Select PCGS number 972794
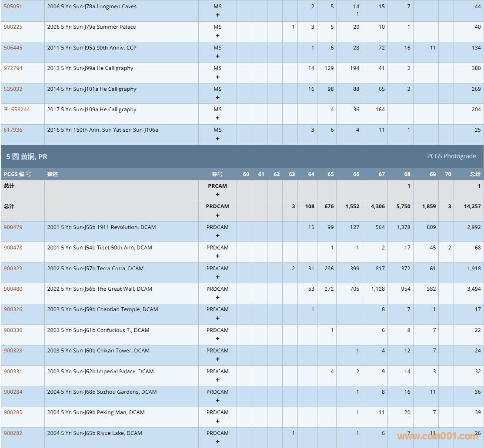Screen dimensions: 484x448 13,68
